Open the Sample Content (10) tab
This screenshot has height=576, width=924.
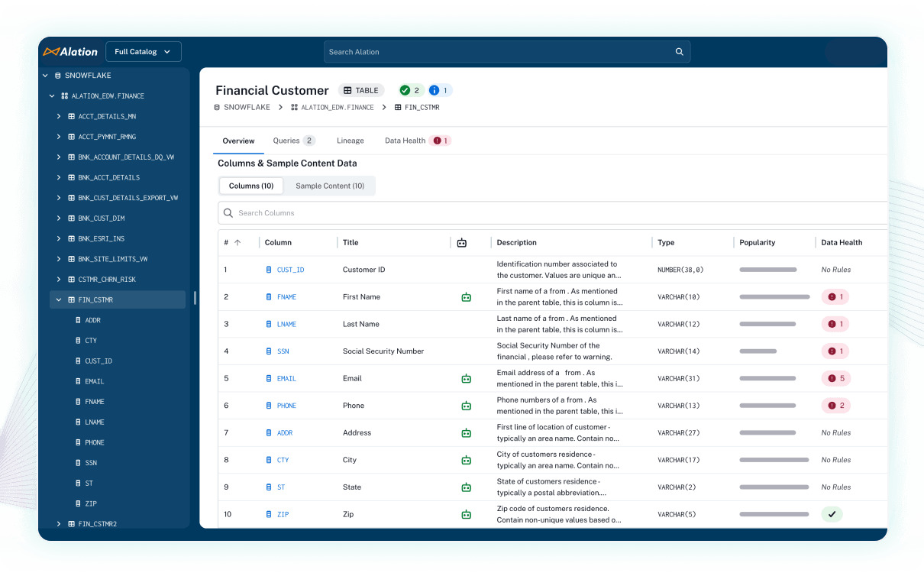[x=328, y=186]
